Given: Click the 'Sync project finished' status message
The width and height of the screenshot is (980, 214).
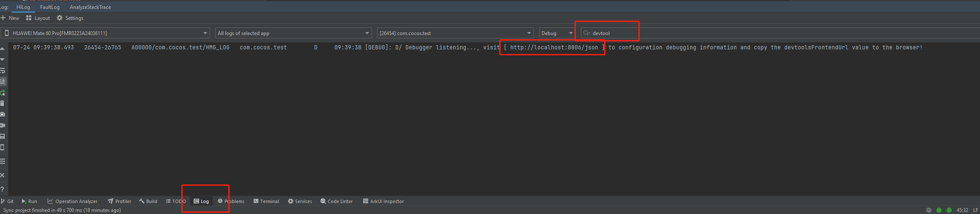Looking at the screenshot, I should click(x=62, y=210).
